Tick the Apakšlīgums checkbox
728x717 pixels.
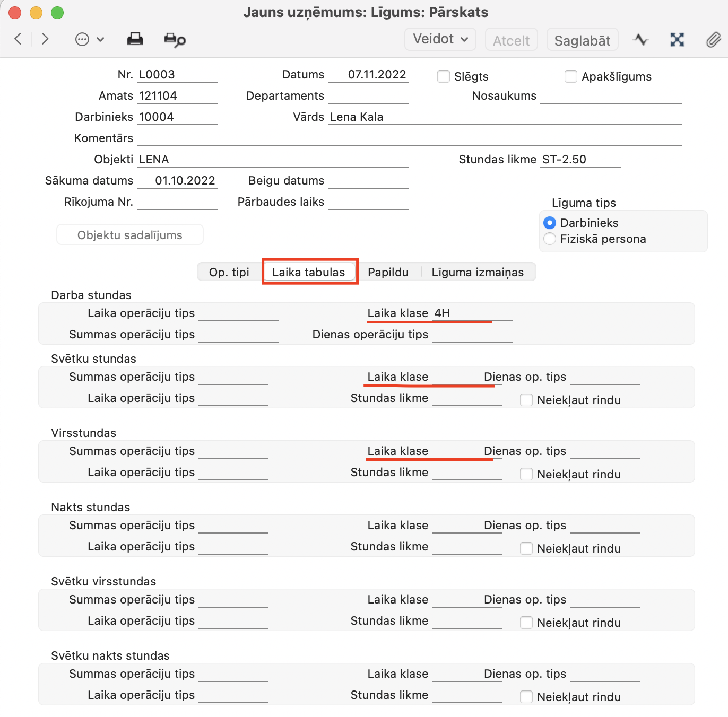coord(571,76)
